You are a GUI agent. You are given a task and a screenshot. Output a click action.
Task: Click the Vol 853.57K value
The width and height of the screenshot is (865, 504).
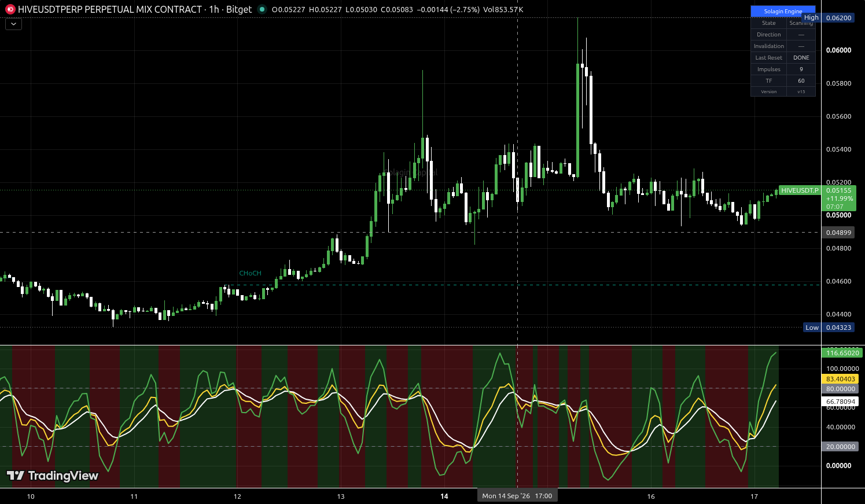click(x=503, y=10)
